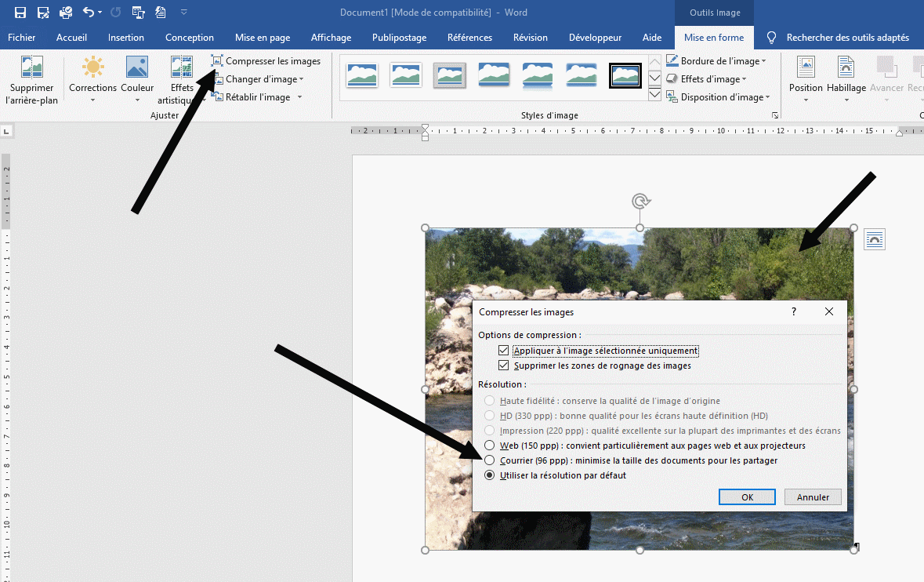Click the image rotation handle
This screenshot has width=924, height=582.
640,202
